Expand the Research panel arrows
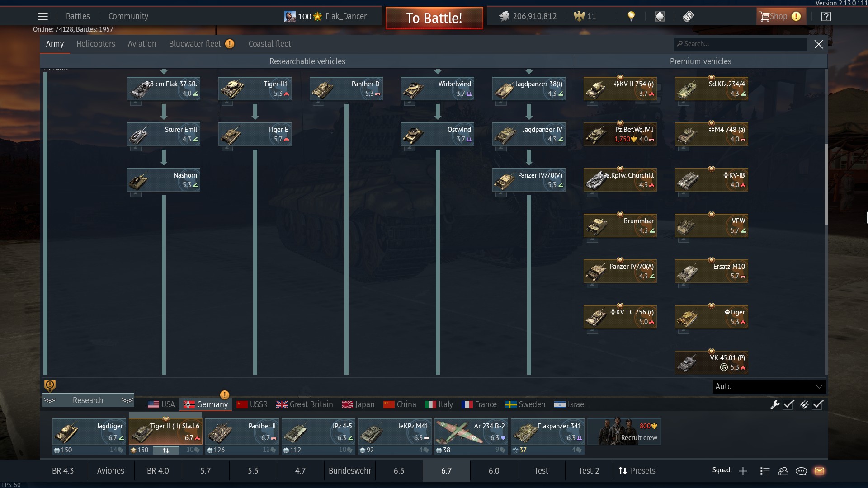Image resolution: width=868 pixels, height=488 pixels. pyautogui.click(x=88, y=400)
